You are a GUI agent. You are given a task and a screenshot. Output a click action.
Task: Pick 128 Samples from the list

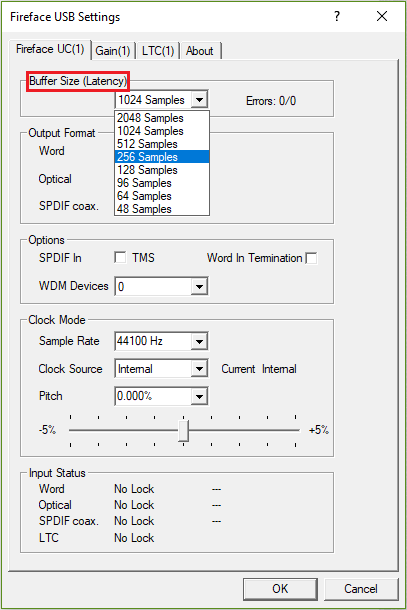(x=162, y=170)
